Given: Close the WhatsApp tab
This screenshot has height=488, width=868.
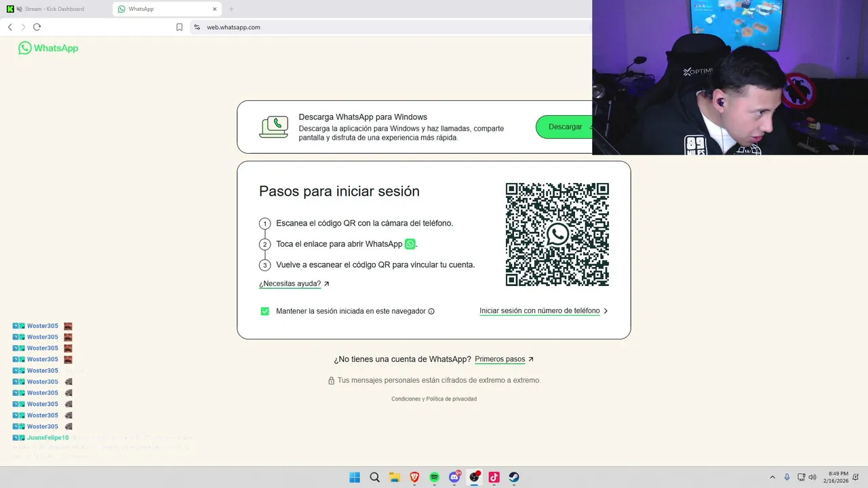Looking at the screenshot, I should [x=215, y=9].
